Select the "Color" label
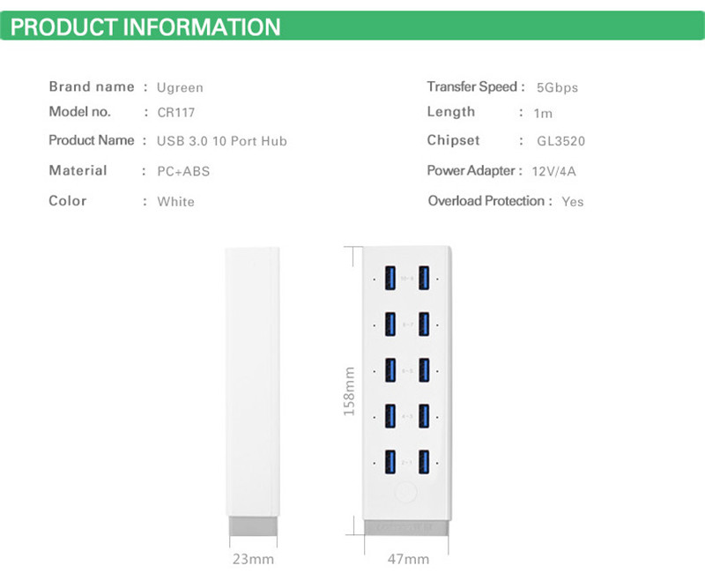Viewport: 705px width, 588px height. click(x=68, y=201)
